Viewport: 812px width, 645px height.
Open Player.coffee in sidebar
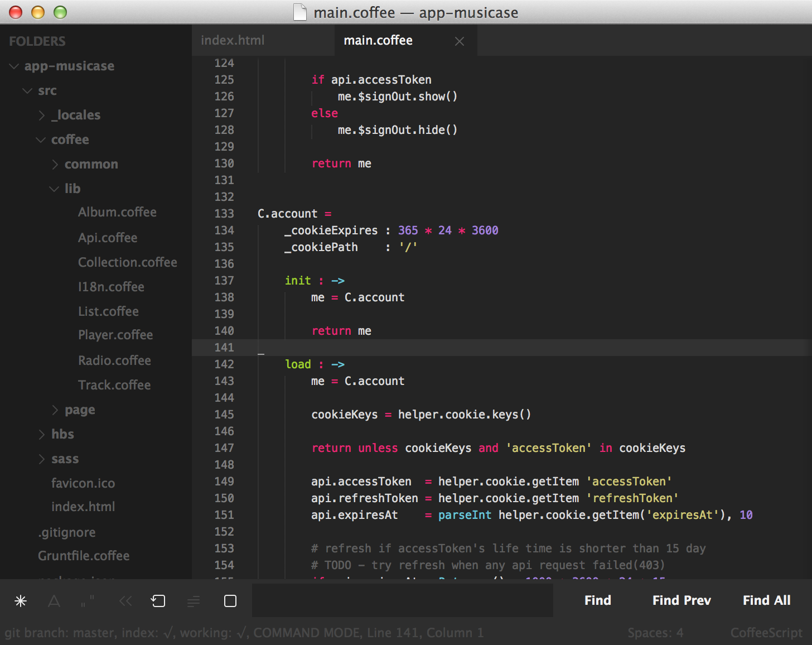coord(115,335)
